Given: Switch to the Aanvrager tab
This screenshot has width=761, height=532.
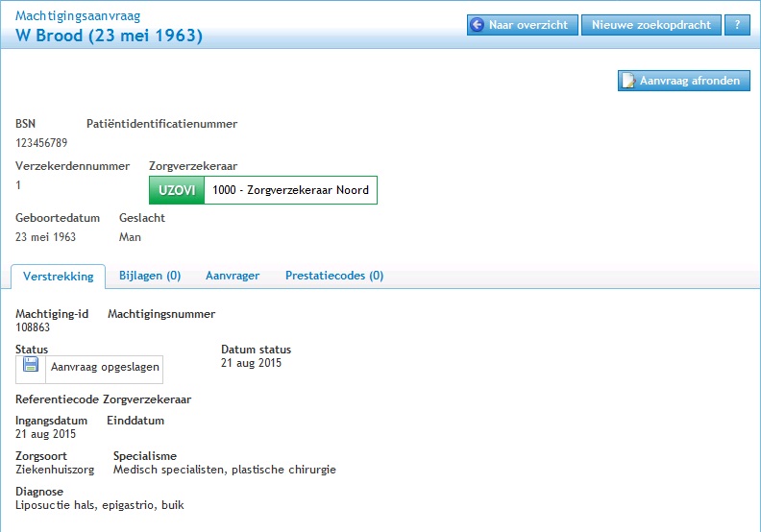Looking at the screenshot, I should [233, 276].
